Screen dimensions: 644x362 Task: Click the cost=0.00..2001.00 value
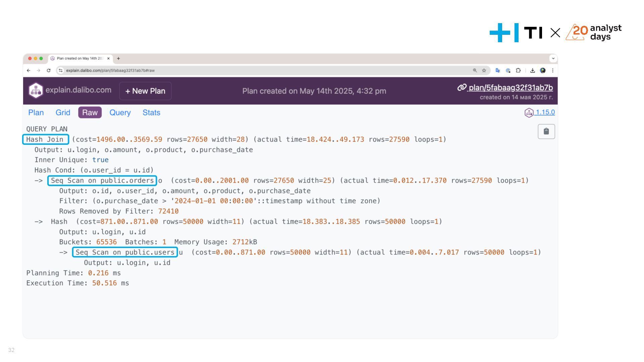pos(212,181)
